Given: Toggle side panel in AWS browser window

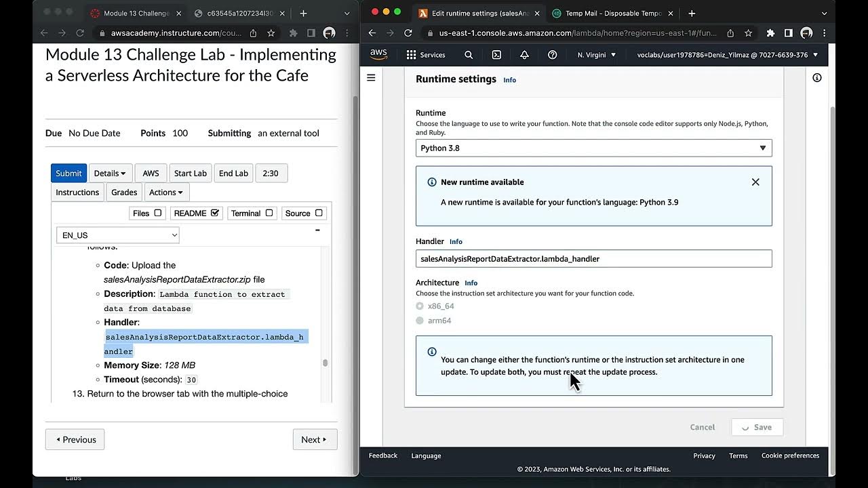Looking at the screenshot, I should 788,33.
